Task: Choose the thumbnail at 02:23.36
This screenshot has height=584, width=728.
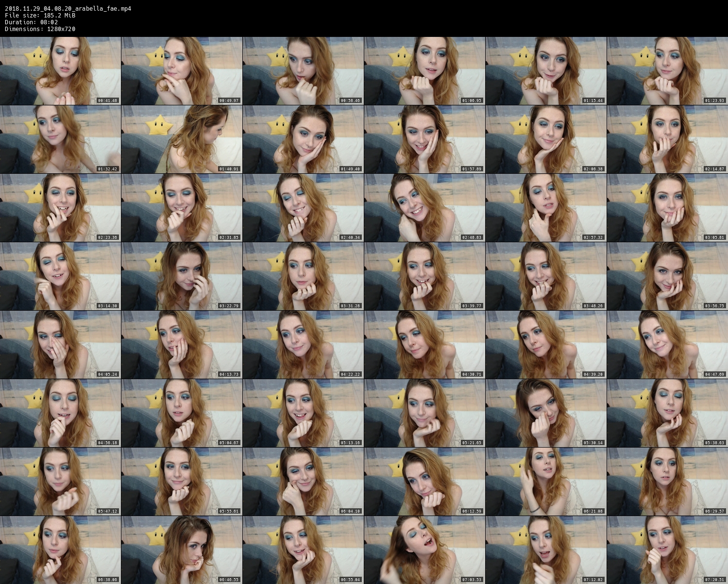Action: point(60,208)
